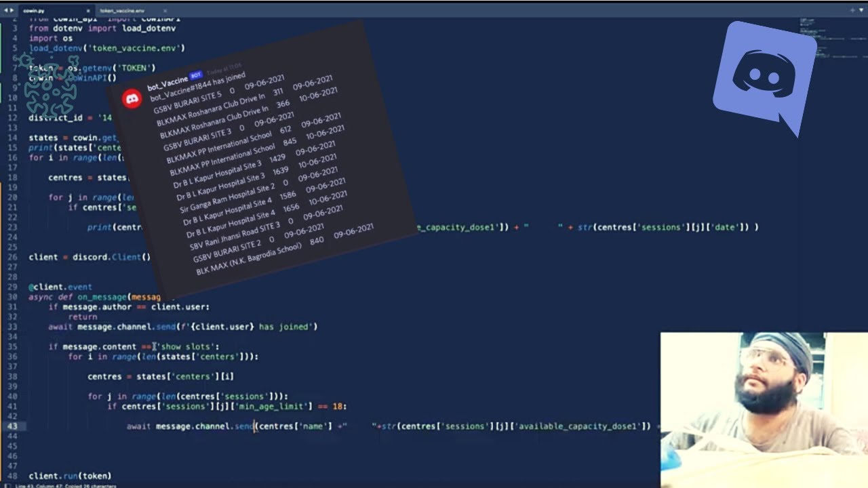Click the @client.event decorator text
The image size is (868, 488).
[60, 287]
